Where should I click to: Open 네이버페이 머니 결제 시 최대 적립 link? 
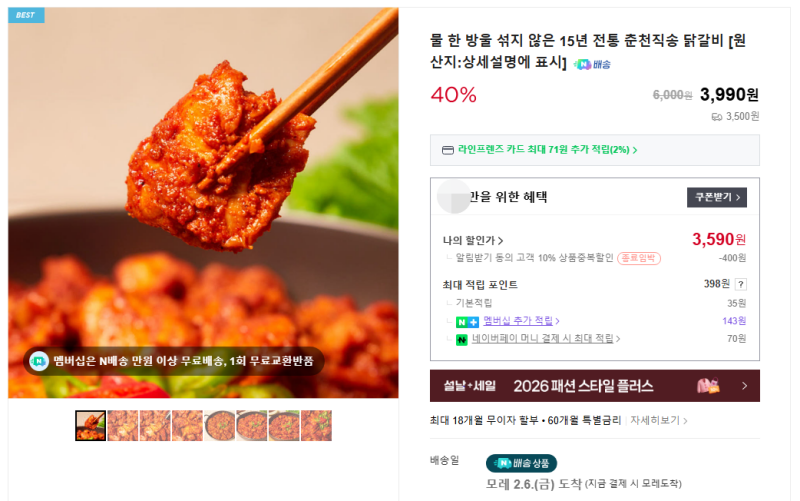tap(545, 338)
